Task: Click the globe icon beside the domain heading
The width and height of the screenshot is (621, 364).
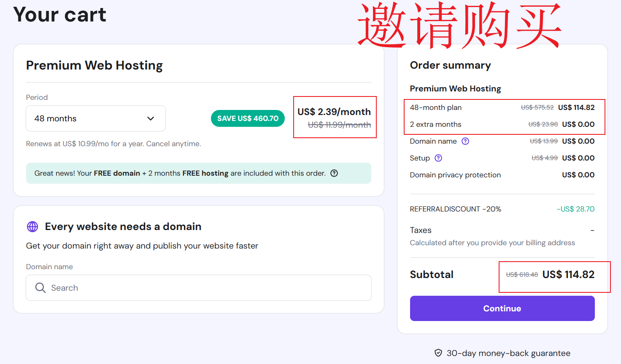Action: (x=32, y=227)
